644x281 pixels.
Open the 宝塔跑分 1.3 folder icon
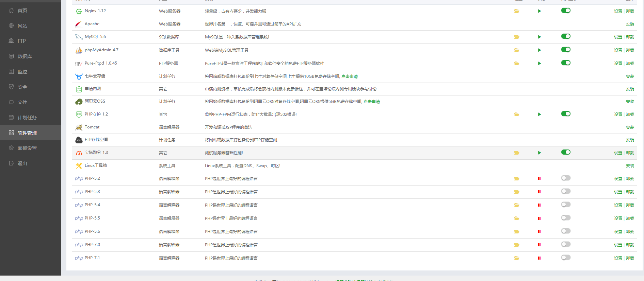coord(517,153)
